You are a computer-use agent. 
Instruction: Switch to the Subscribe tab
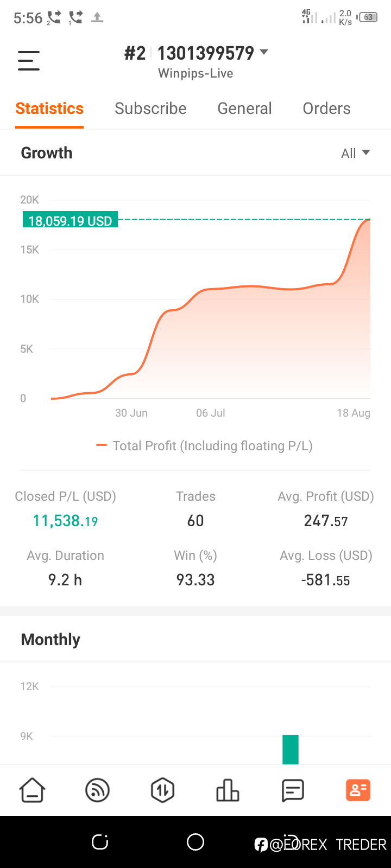(150, 108)
